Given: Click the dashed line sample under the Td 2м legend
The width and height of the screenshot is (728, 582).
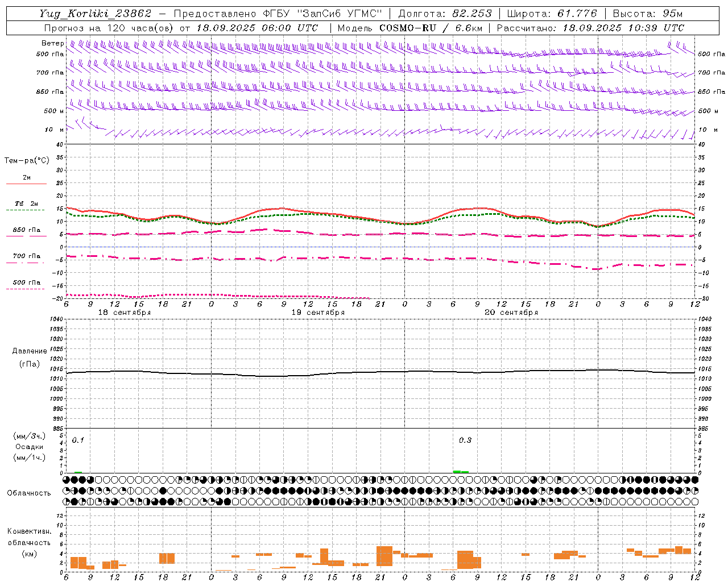Looking at the screenshot, I should click(x=25, y=210).
